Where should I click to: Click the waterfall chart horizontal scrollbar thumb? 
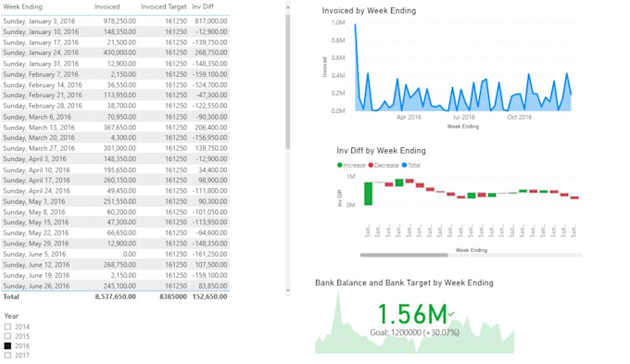coord(404,255)
